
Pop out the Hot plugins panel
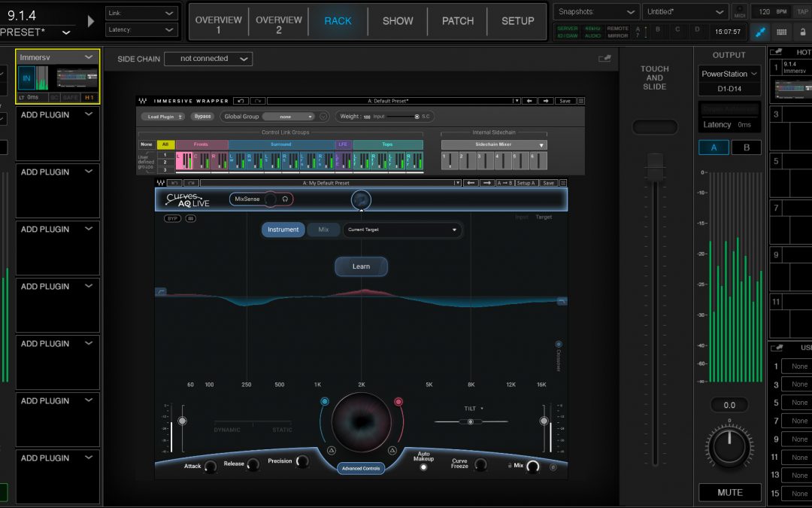click(x=776, y=52)
